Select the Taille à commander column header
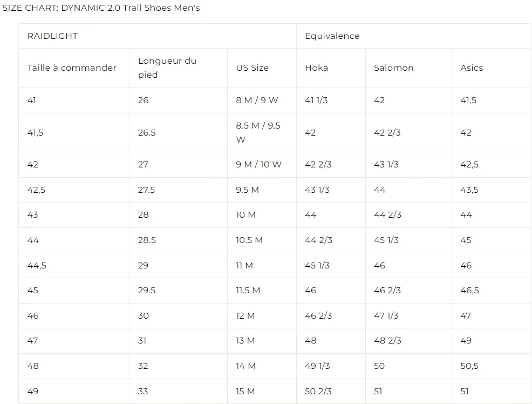532x404 pixels. click(72, 68)
